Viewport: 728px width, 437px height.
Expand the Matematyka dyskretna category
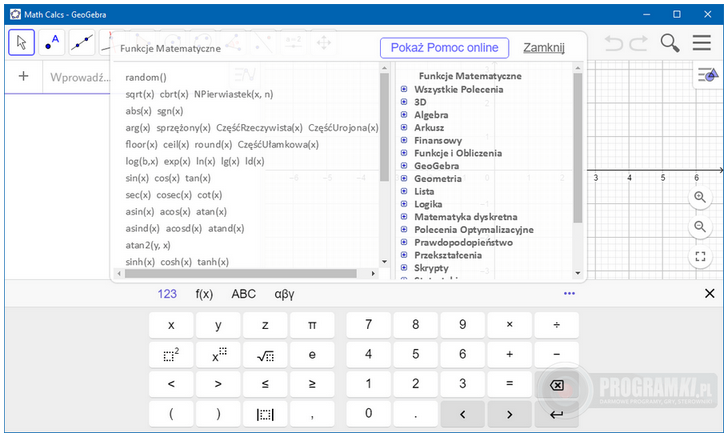point(404,216)
